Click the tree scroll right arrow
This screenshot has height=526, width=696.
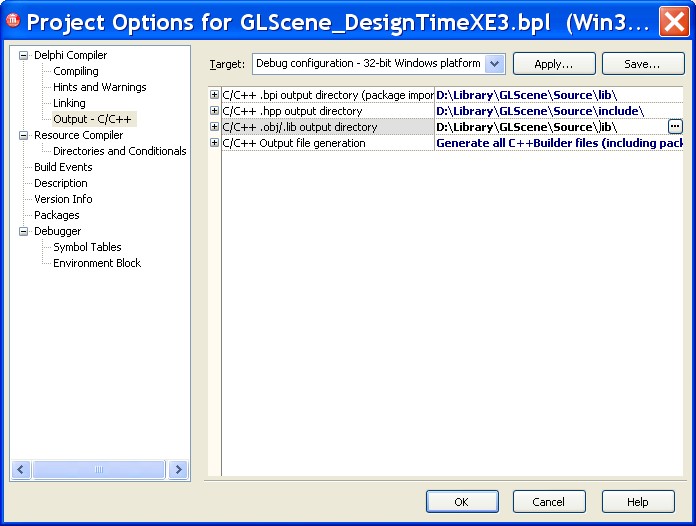[x=178, y=469]
